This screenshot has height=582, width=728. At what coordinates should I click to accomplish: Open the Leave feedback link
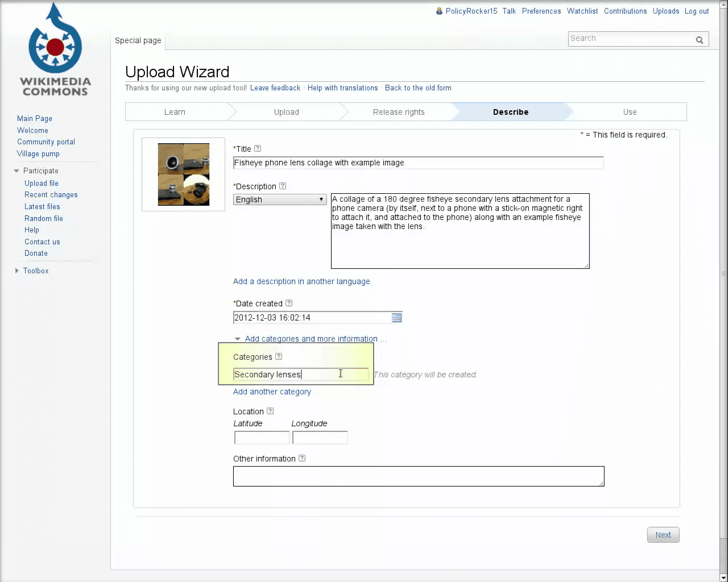275,88
